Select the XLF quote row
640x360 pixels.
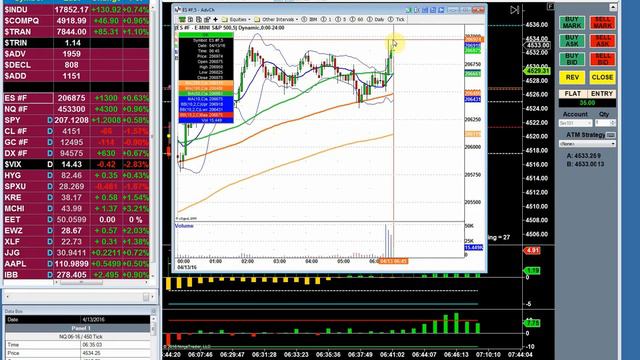[x=76, y=242]
